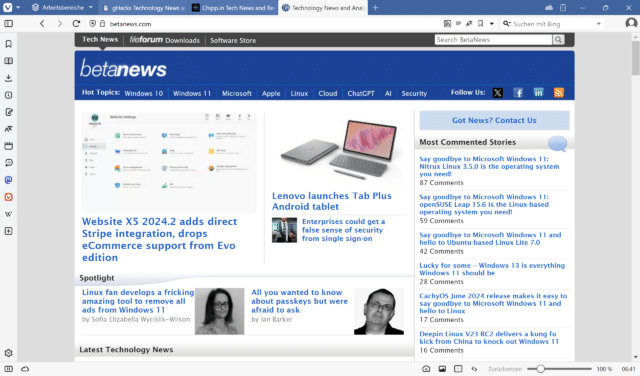This screenshot has height=376, width=640.
Task: Open the betanews RSS feed
Action: [559, 93]
